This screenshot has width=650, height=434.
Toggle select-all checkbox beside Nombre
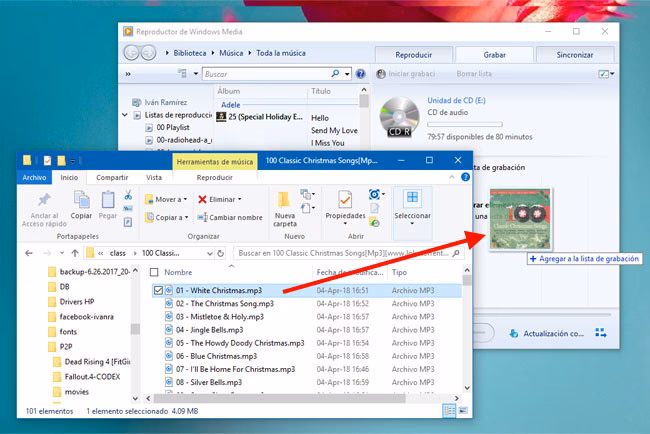pyautogui.click(x=154, y=272)
